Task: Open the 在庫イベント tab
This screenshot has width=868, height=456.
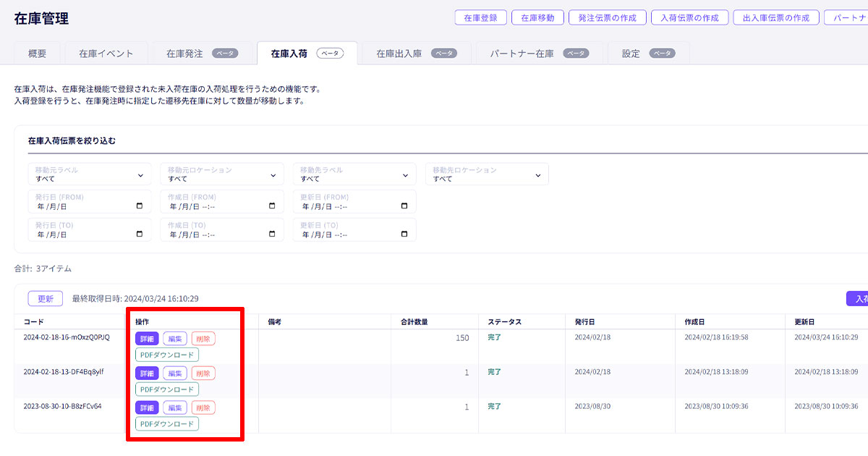Action: 106,54
